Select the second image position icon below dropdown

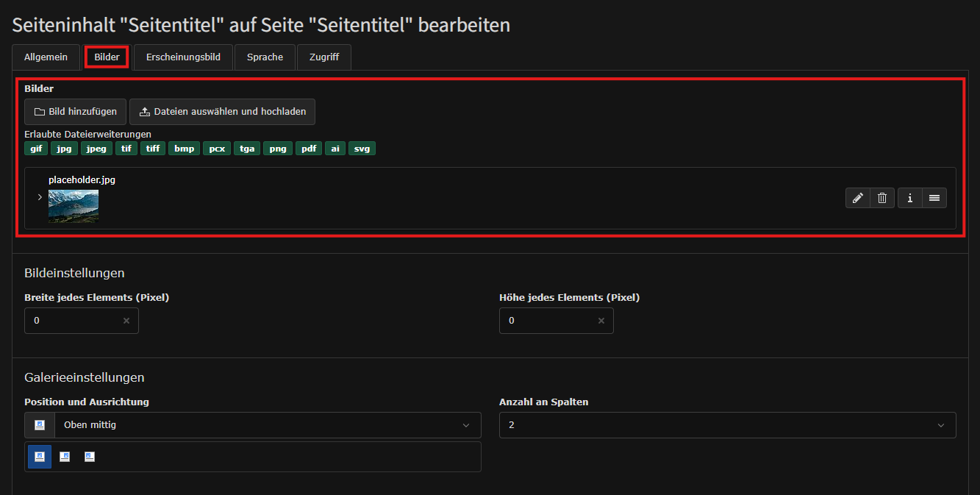pyautogui.click(x=65, y=457)
